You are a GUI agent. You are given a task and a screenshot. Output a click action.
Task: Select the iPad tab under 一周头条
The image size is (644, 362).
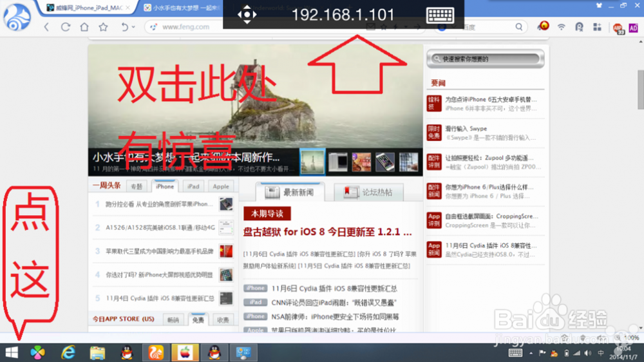(193, 187)
